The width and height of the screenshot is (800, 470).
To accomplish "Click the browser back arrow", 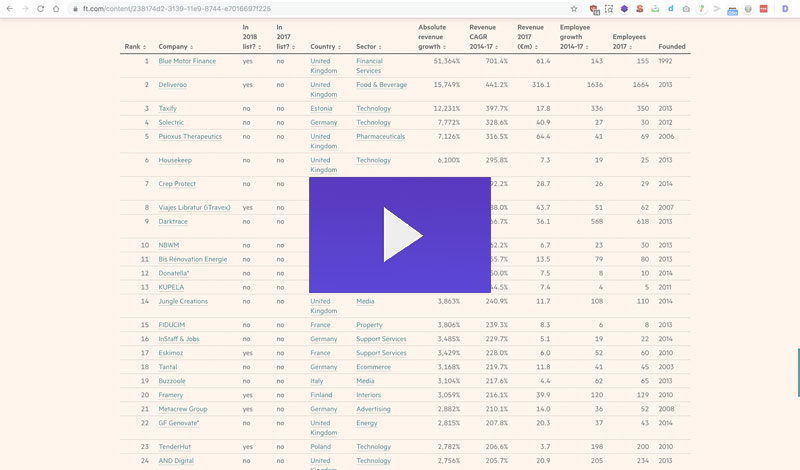I will click(x=9, y=9).
